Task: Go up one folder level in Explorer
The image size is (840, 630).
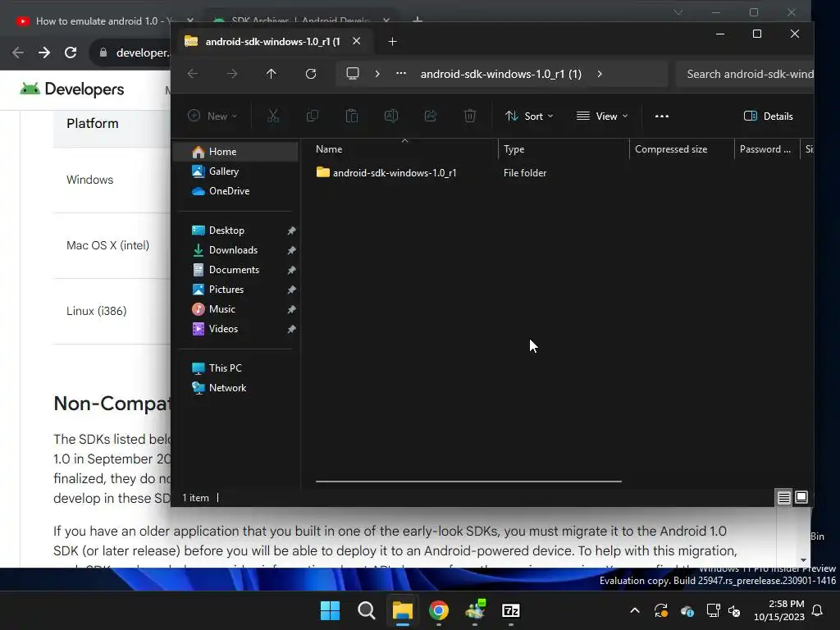Action: pyautogui.click(x=271, y=74)
